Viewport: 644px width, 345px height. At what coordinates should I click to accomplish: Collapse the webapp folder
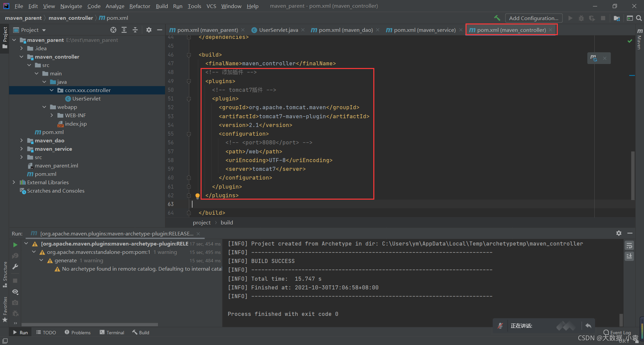click(44, 107)
